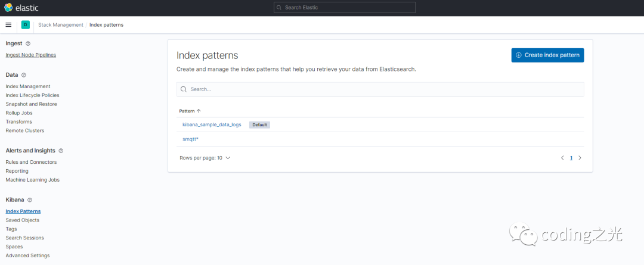Open Index Management in sidebar
The image size is (644, 265).
click(28, 86)
